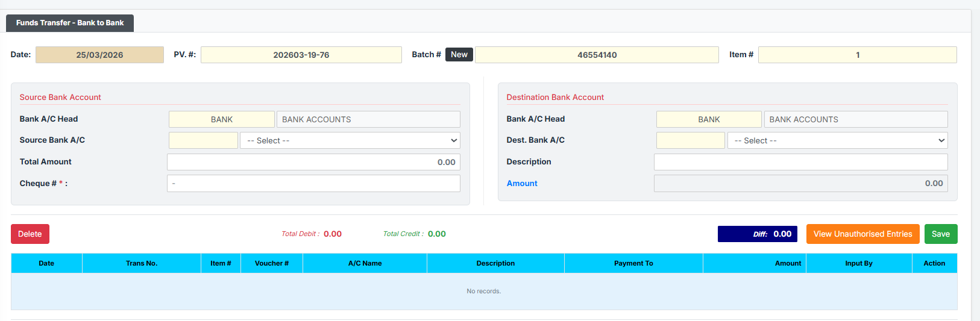Click the Trans No. column header

(x=142, y=263)
